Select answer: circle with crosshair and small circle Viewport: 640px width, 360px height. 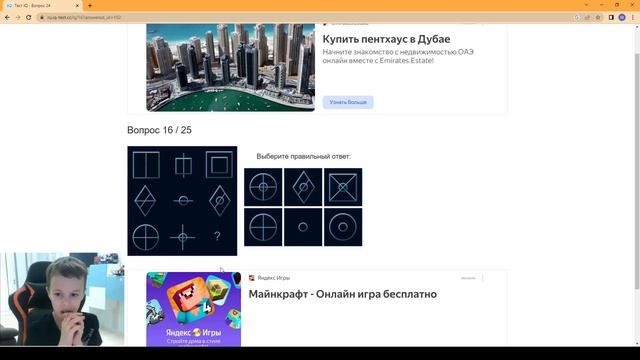(263, 187)
